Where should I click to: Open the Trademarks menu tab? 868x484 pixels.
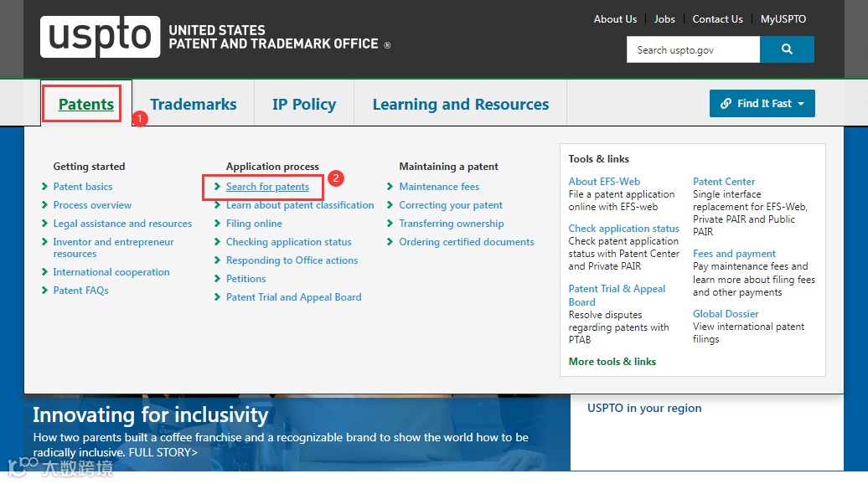(x=194, y=104)
